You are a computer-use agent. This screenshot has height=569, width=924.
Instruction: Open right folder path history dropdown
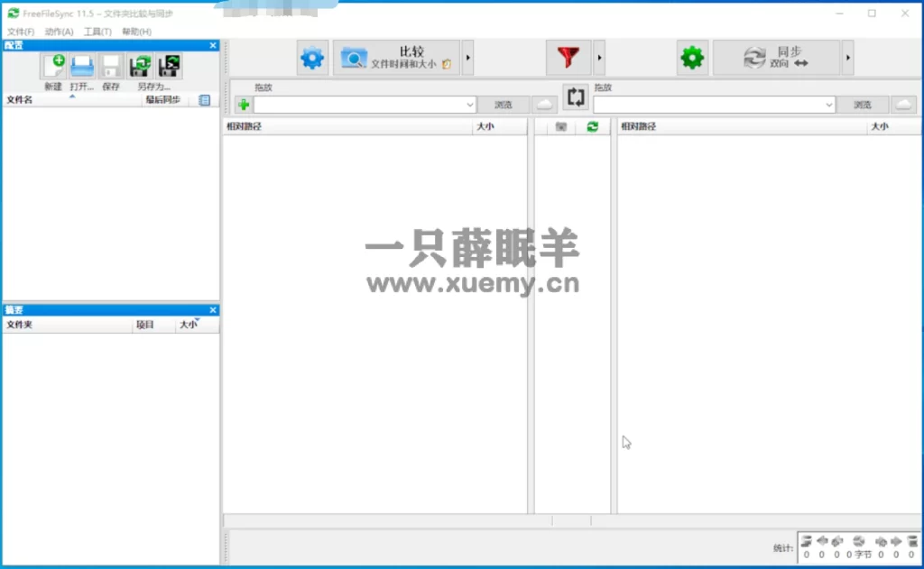tap(828, 105)
